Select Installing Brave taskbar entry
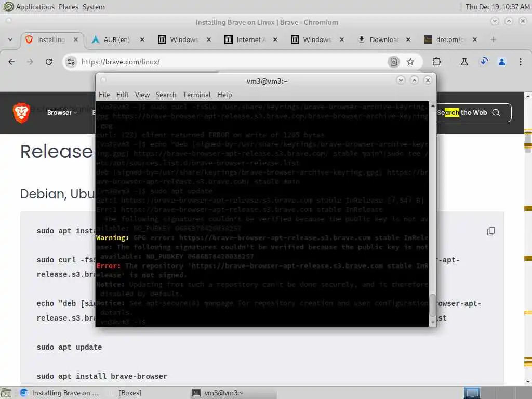532x399 pixels. [x=59, y=393]
